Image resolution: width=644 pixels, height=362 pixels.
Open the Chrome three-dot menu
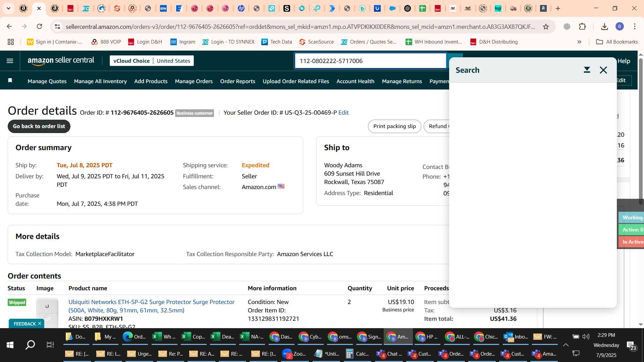tap(635, 26)
